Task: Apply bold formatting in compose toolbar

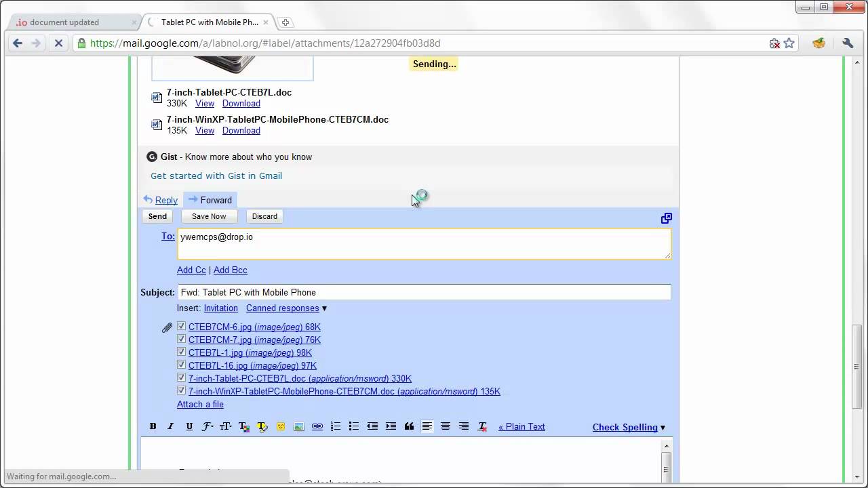Action: tap(153, 426)
